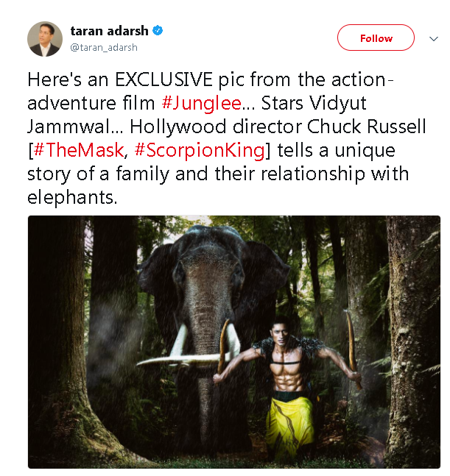Visit the @taran_adarsh handle link
The image size is (450, 476).
pyautogui.click(x=104, y=47)
